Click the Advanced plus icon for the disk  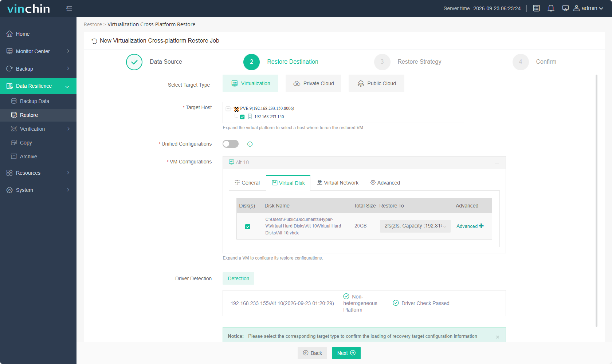point(481,226)
